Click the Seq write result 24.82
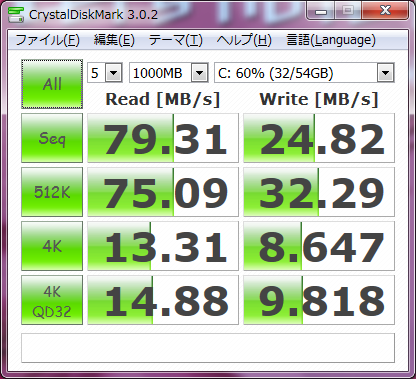 319,138
